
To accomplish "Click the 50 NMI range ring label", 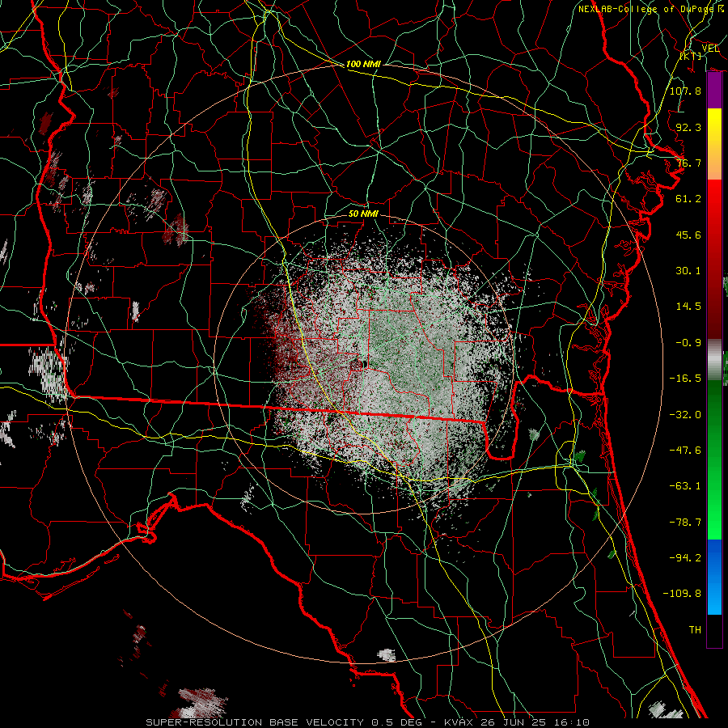I will click(363, 214).
